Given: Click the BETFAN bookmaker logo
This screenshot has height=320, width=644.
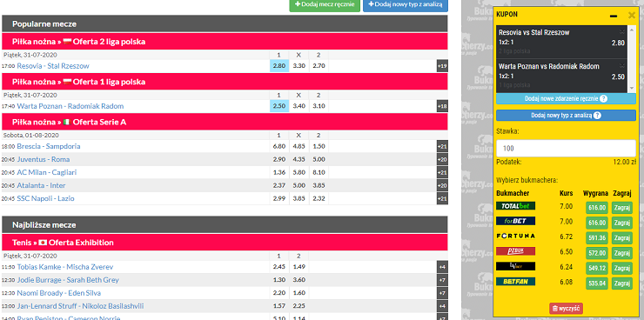Looking at the screenshot, I should click(x=515, y=282).
